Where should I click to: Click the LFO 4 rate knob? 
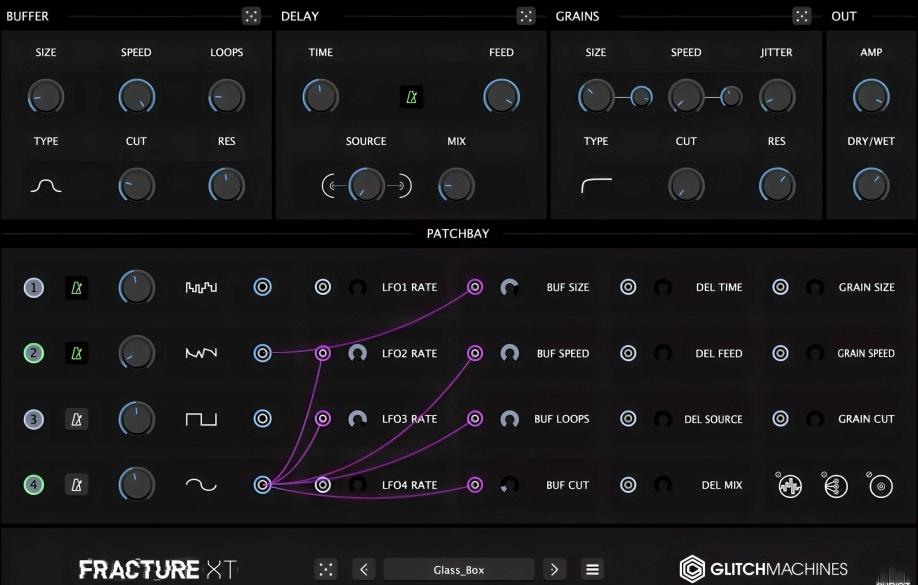pyautogui.click(x=136, y=484)
